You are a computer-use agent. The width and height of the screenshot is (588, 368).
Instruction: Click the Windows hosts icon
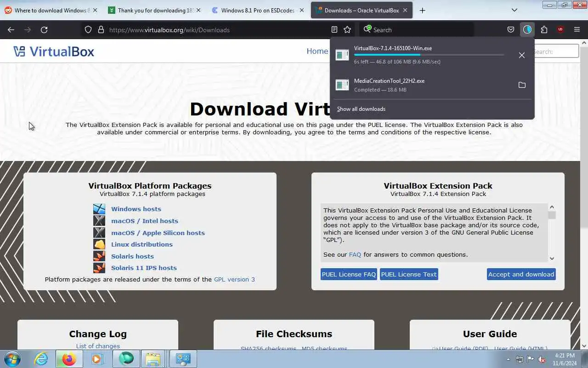[99, 209]
